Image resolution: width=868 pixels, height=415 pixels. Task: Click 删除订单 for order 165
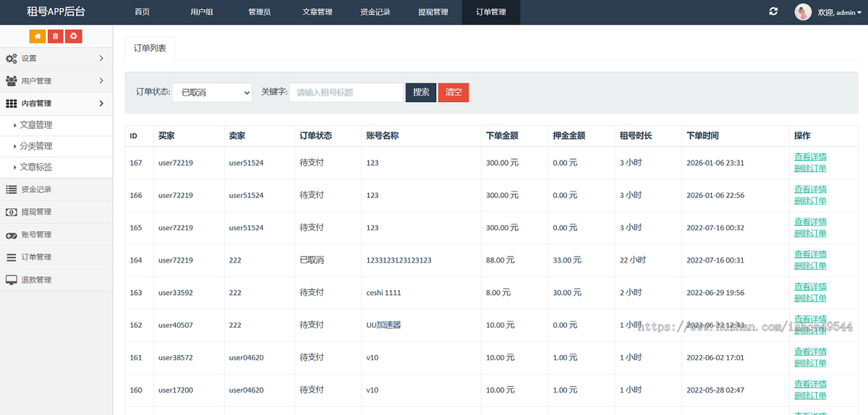[810, 234]
